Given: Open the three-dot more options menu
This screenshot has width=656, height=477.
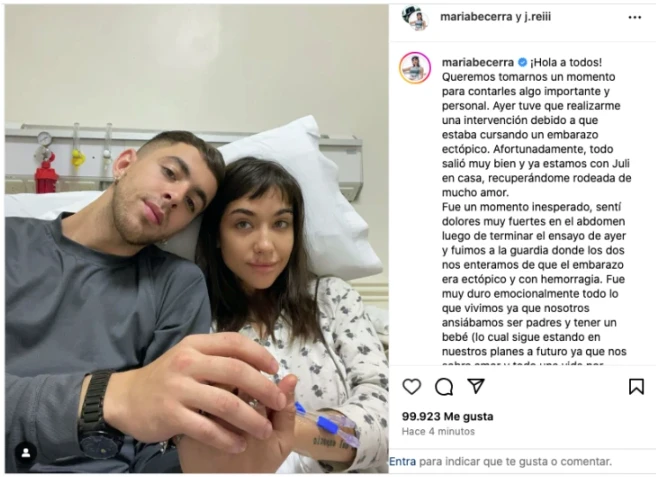Looking at the screenshot, I should [x=635, y=17].
